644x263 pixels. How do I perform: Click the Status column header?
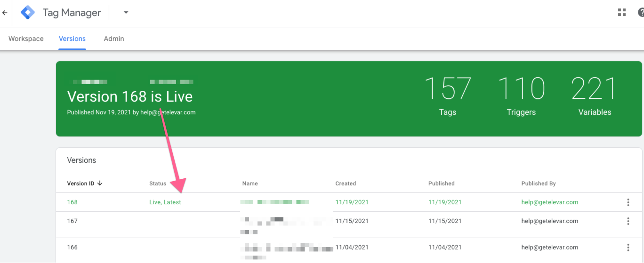pyautogui.click(x=158, y=183)
